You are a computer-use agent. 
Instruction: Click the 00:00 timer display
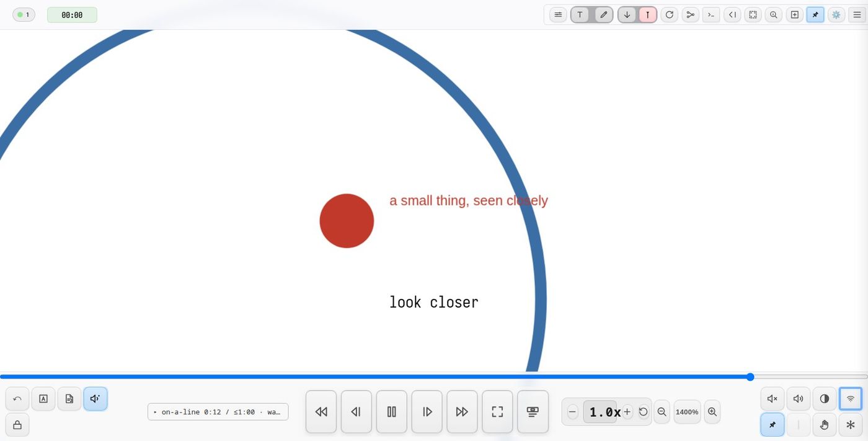point(72,15)
